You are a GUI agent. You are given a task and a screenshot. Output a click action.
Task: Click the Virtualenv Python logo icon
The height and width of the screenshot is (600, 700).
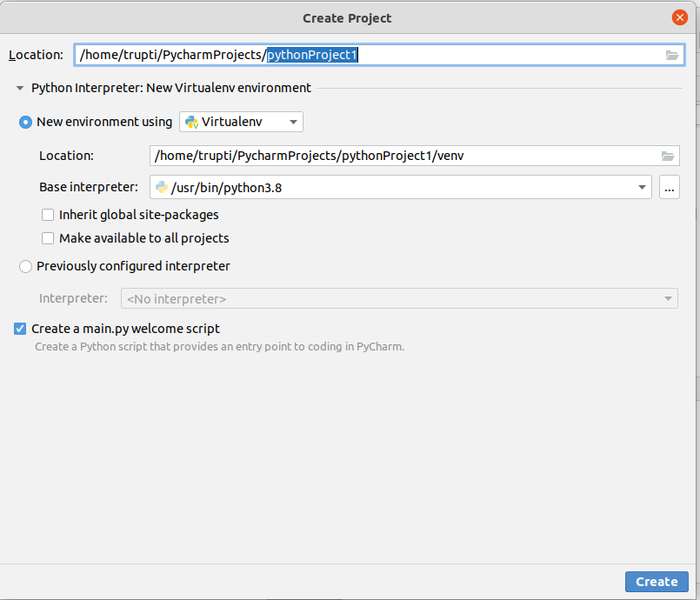pos(191,122)
